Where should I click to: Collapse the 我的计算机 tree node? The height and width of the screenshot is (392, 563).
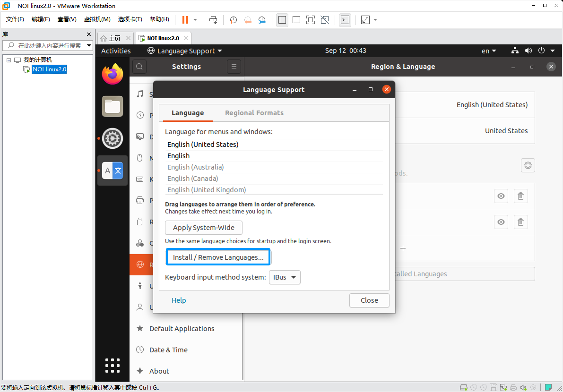click(x=9, y=60)
